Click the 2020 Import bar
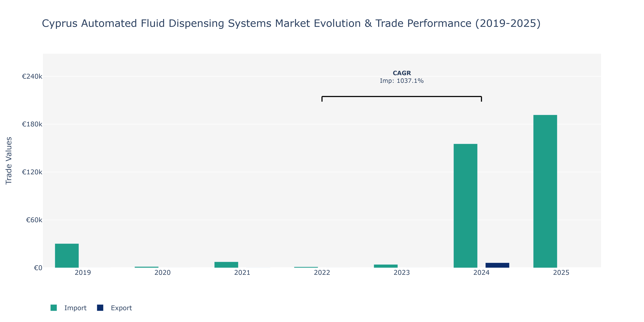644x322 pixels. click(147, 267)
